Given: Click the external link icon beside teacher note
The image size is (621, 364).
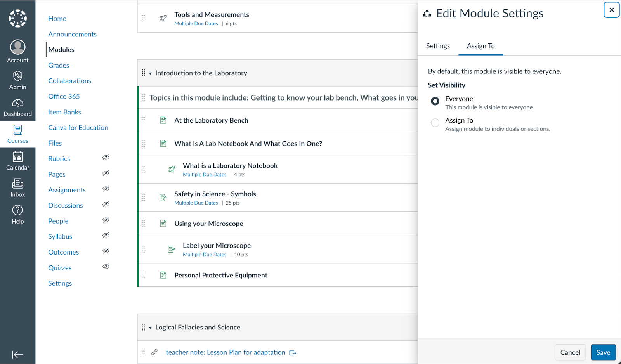Looking at the screenshot, I should tap(293, 353).
